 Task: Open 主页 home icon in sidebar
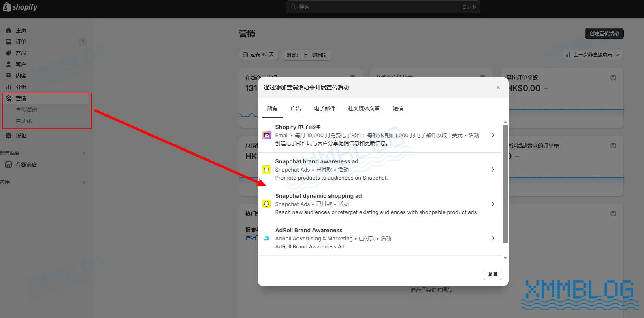(9, 30)
